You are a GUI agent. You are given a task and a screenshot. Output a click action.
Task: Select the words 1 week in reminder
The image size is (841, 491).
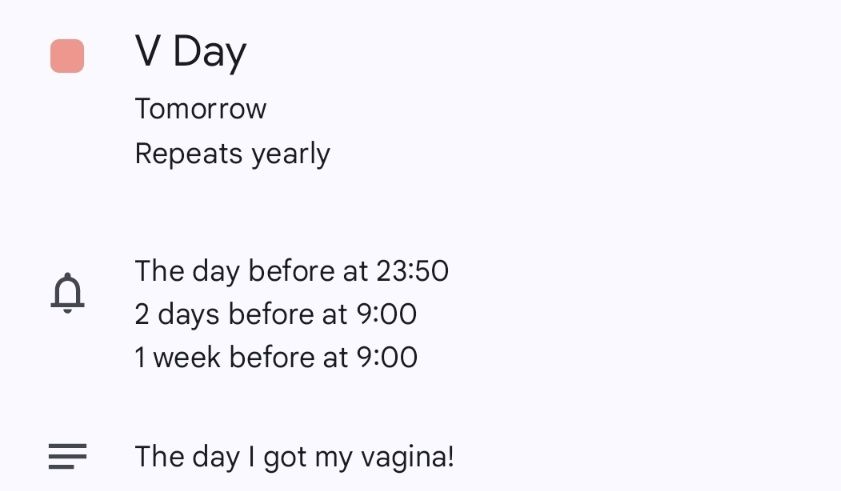[x=178, y=357]
